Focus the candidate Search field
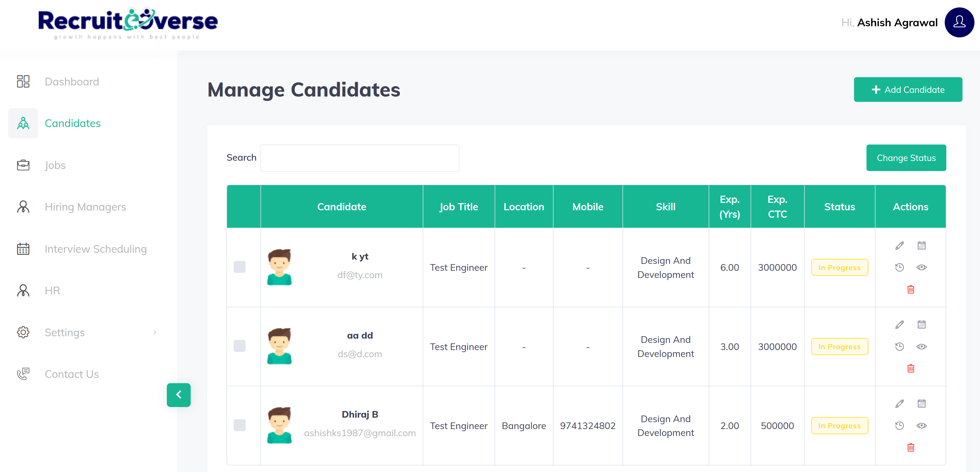 (x=360, y=158)
